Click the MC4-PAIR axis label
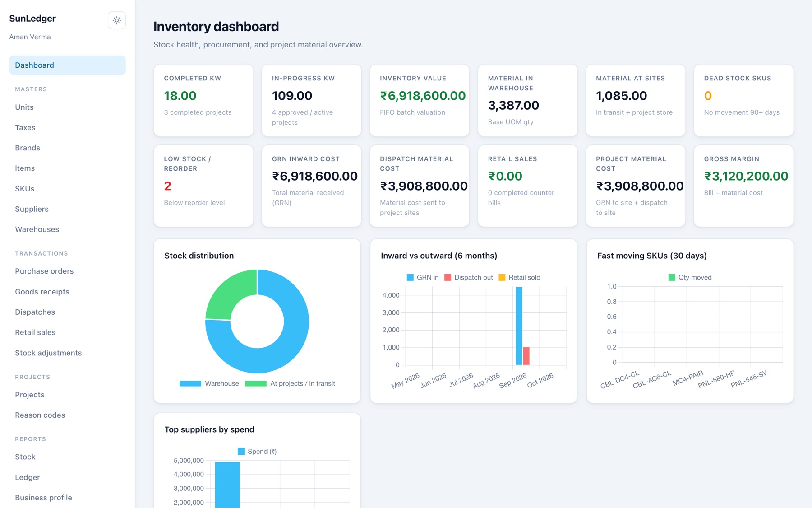 687,378
